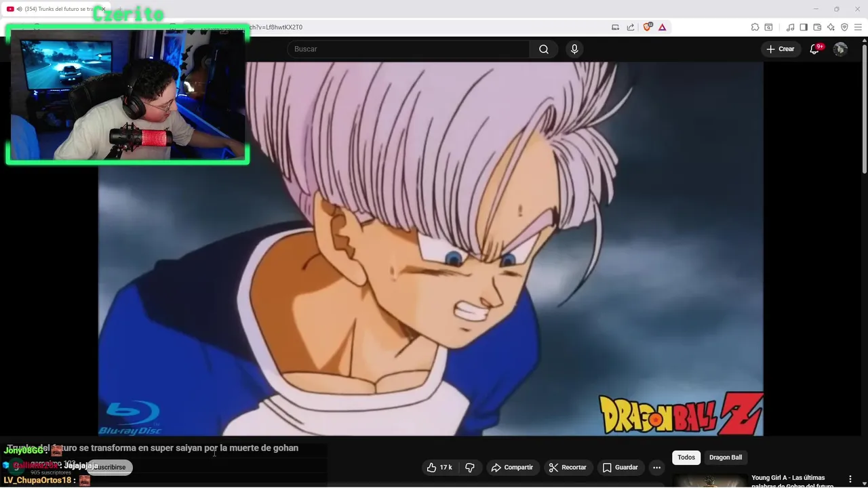Open the YouTube account avatar menu
The height and width of the screenshot is (488, 868).
[840, 49]
